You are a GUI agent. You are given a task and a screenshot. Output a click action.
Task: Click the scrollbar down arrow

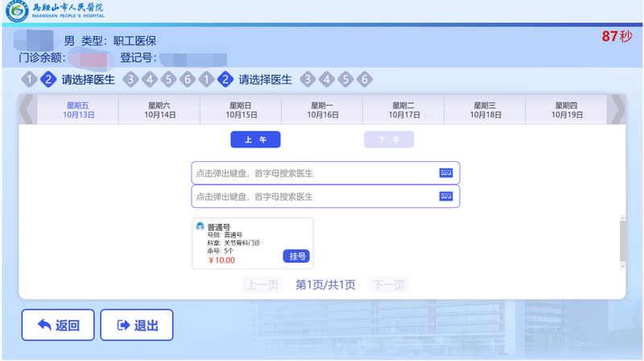(622, 266)
